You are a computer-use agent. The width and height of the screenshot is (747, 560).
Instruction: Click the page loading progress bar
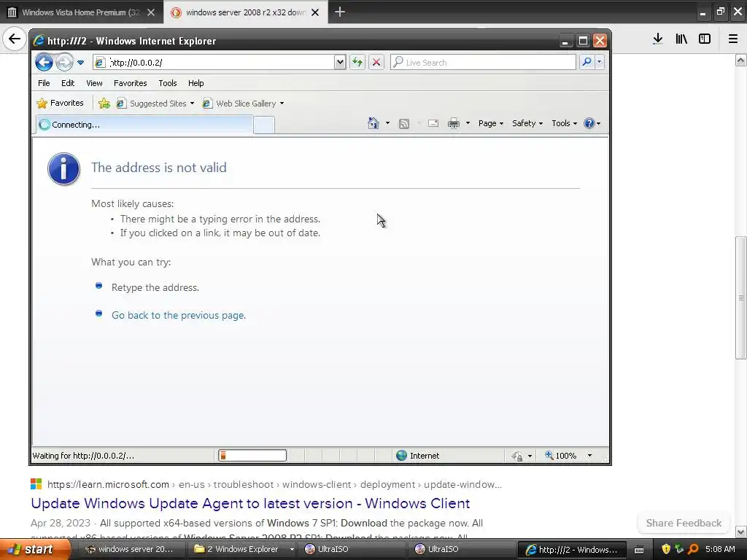[x=252, y=456]
